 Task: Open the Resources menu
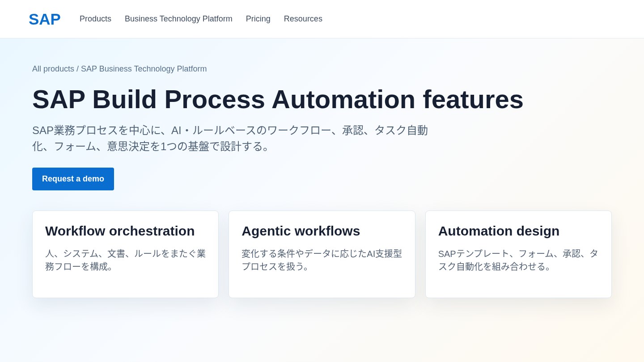tap(303, 19)
